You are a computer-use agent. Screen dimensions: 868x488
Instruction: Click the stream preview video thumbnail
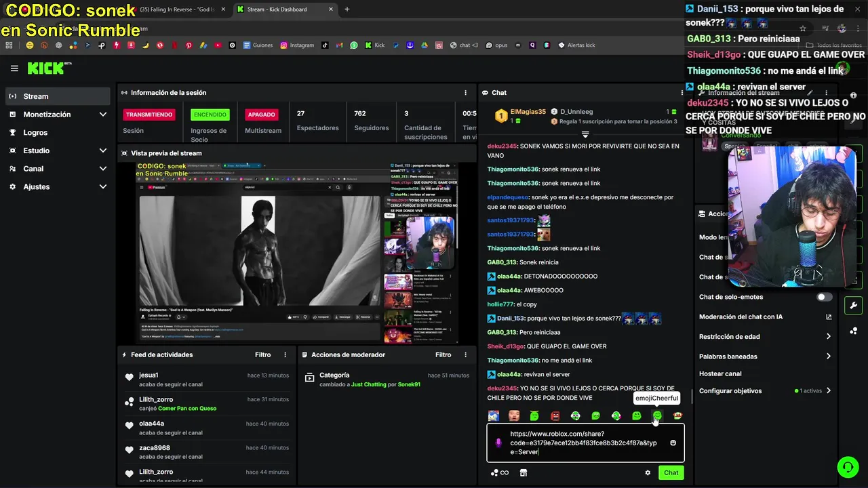tap(297, 253)
